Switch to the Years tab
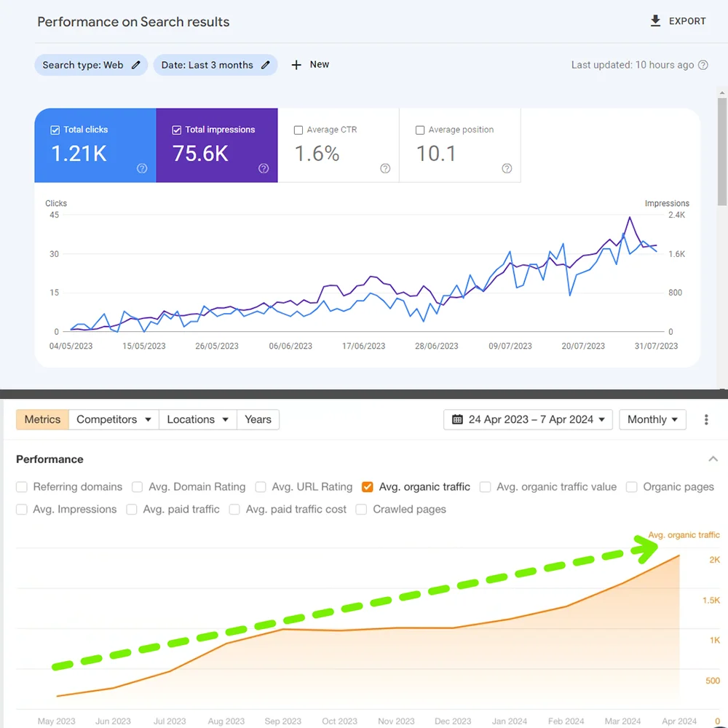This screenshot has height=728, width=728. 258,419
